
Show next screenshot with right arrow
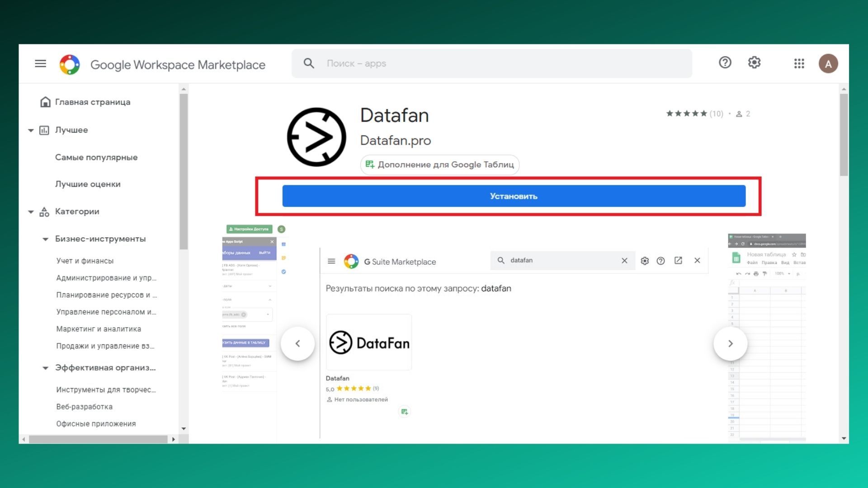pos(731,343)
